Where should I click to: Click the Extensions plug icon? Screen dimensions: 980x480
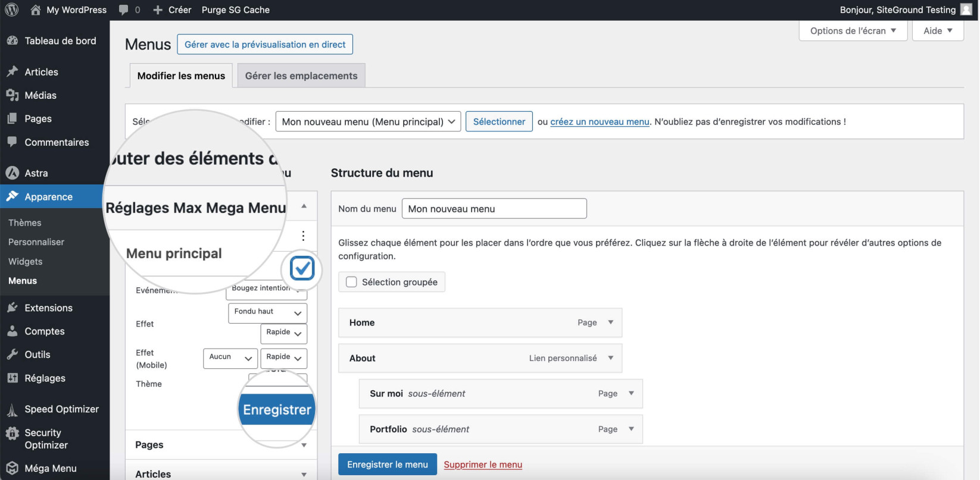tap(12, 308)
